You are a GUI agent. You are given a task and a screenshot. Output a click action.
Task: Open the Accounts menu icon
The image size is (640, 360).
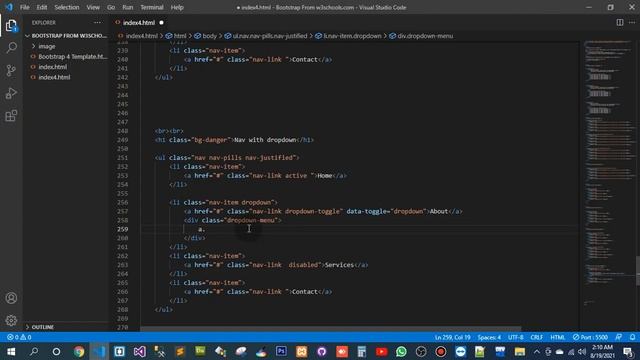(x=11, y=298)
